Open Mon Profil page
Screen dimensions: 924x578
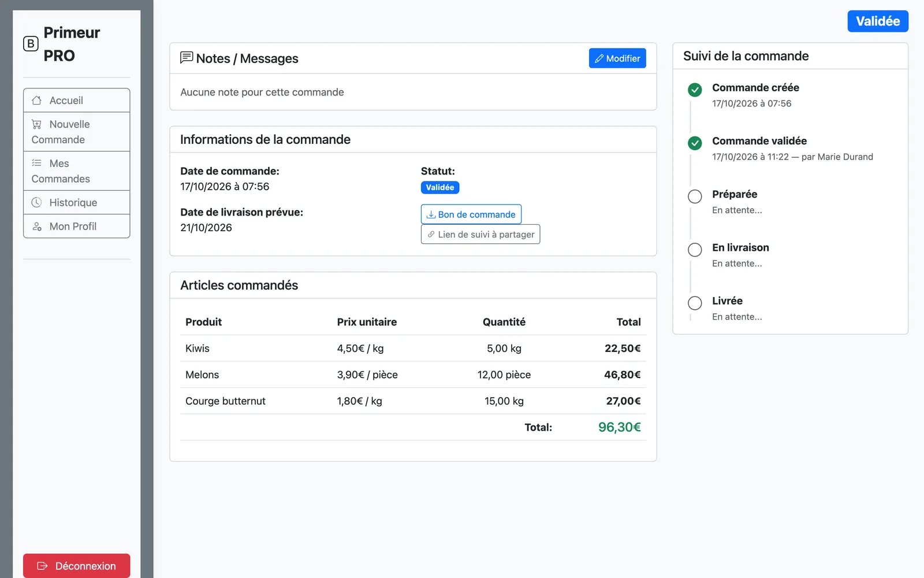[x=76, y=227]
